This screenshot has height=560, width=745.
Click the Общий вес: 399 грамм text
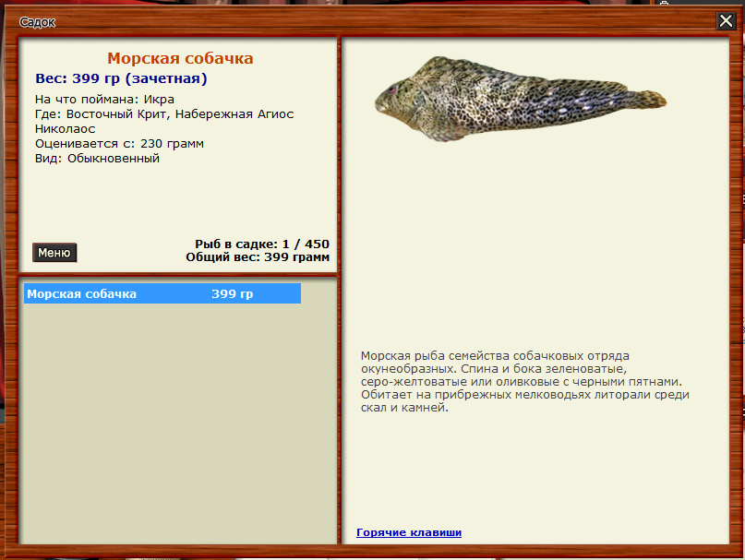[258, 257]
